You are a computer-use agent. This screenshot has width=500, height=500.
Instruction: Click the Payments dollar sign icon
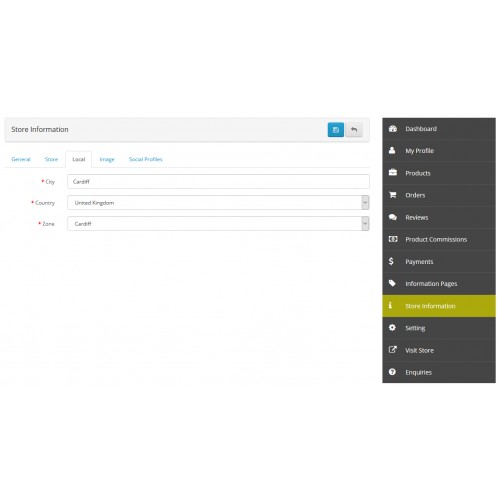(391, 261)
